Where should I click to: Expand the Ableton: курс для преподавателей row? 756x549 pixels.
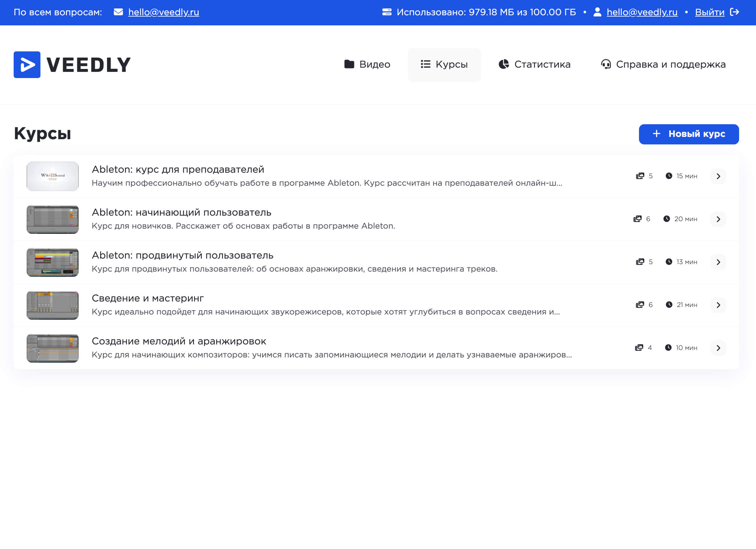(x=718, y=176)
